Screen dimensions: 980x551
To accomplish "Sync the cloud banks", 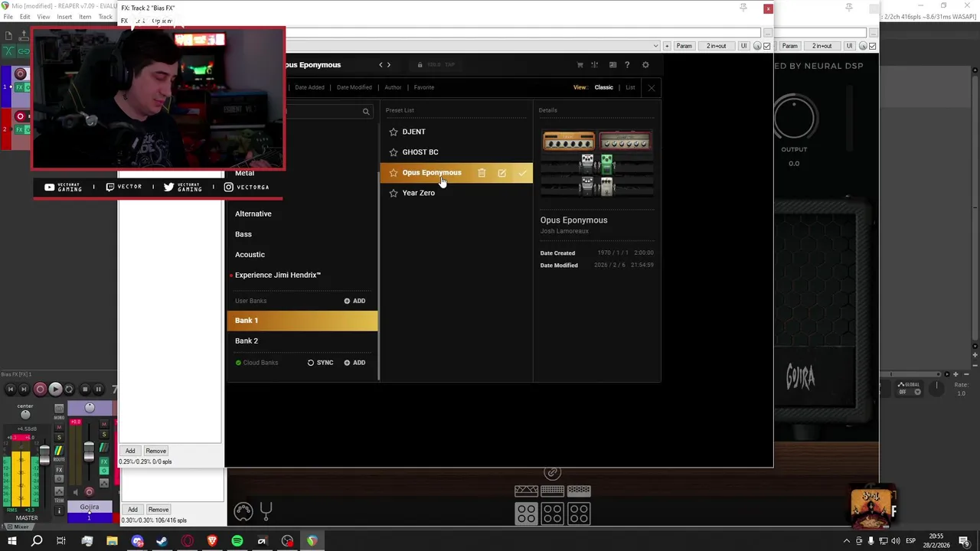I will click(320, 363).
